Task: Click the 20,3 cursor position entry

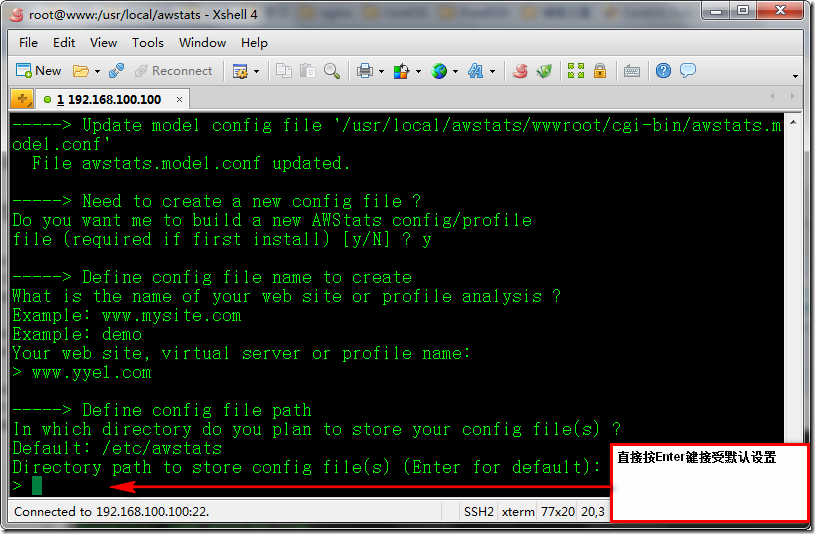Action: coord(593,512)
